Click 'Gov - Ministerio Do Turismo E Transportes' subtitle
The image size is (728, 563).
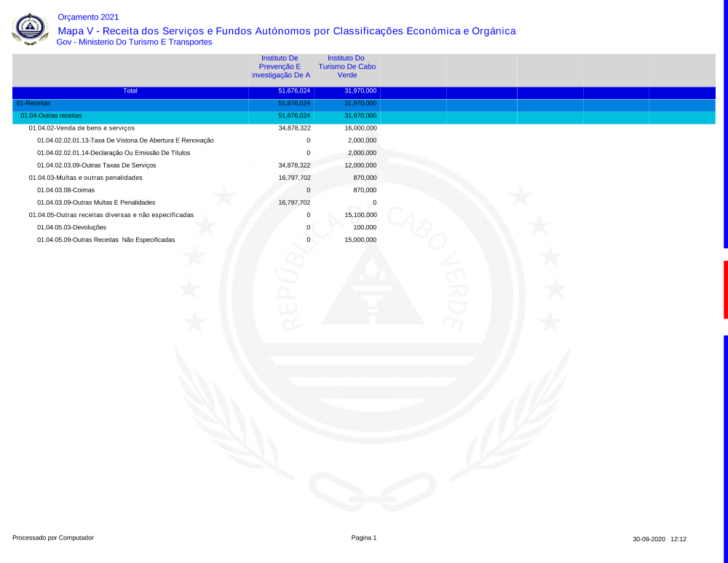coord(134,42)
